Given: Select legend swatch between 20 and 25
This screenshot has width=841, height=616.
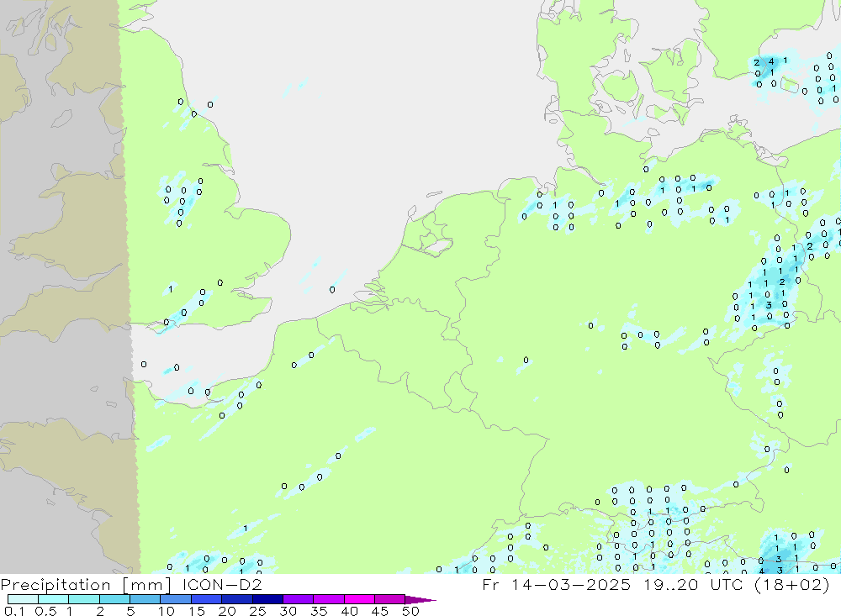Looking at the screenshot, I should click(x=236, y=599).
